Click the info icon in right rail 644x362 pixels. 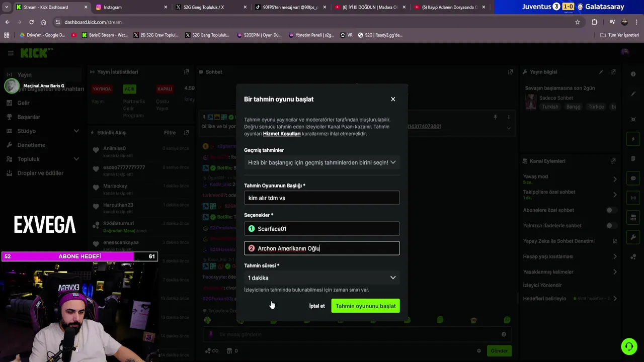(x=633, y=74)
